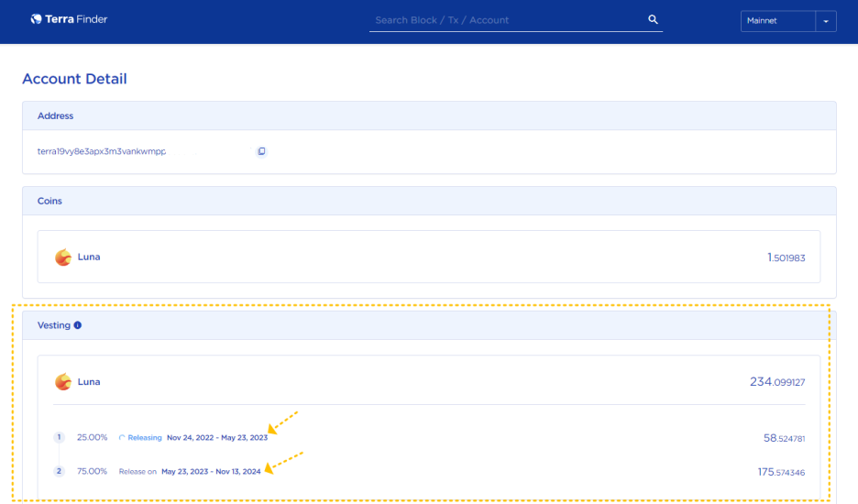Select the terra19vy8e3apx3m3vankwmpp address text
858x504 pixels.
[102, 151]
